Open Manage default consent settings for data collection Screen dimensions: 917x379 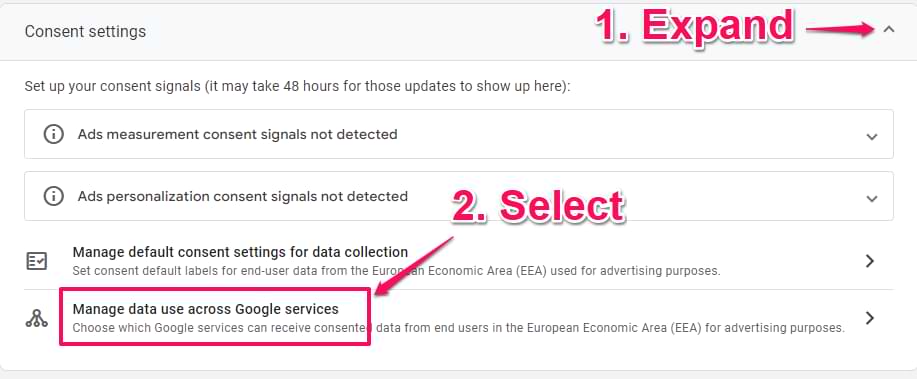[x=240, y=252]
